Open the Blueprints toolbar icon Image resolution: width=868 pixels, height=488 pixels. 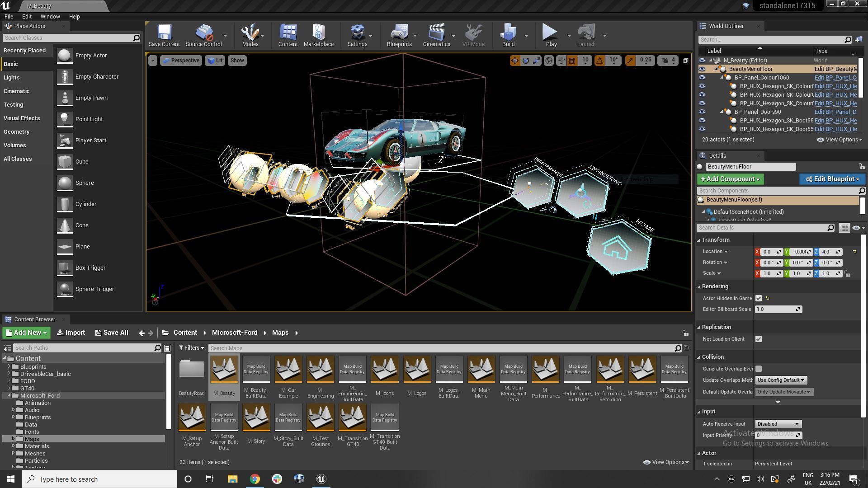click(399, 35)
